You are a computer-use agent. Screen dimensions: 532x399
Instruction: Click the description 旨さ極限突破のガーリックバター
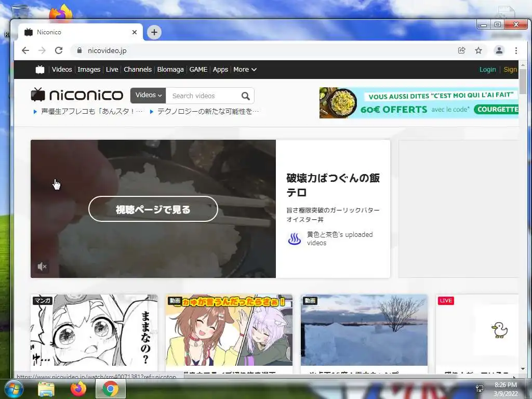(333, 215)
